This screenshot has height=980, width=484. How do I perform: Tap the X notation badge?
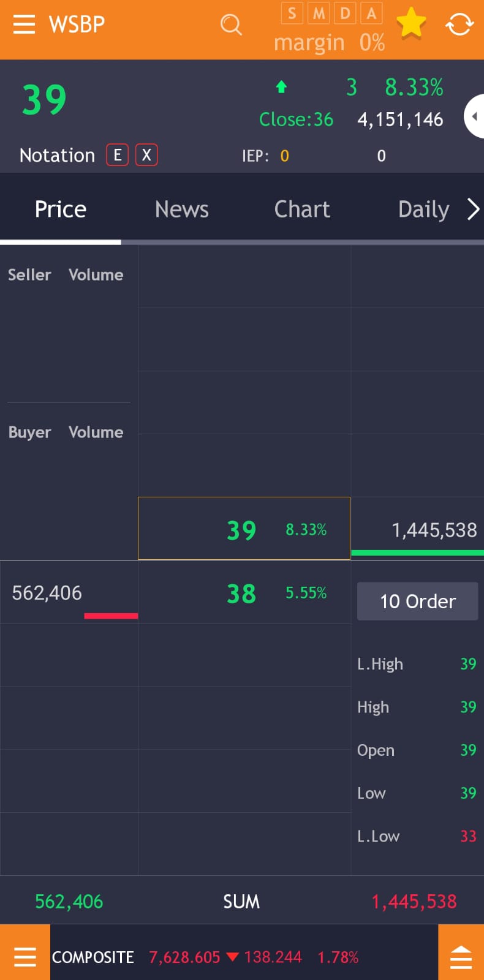[146, 155]
